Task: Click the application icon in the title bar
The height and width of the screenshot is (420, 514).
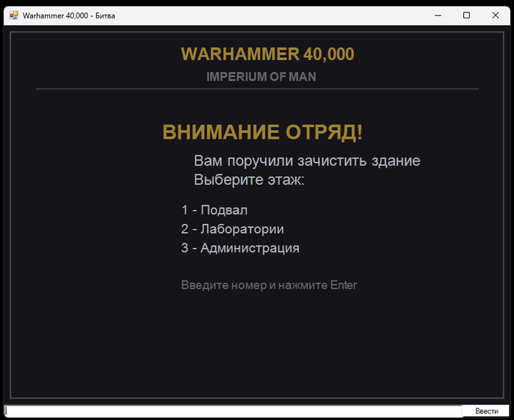Action: [13, 15]
